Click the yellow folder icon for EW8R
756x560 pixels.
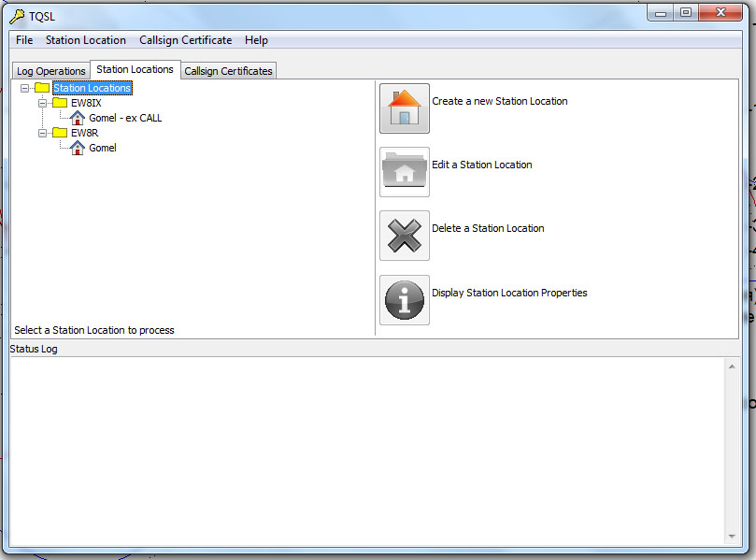60,133
